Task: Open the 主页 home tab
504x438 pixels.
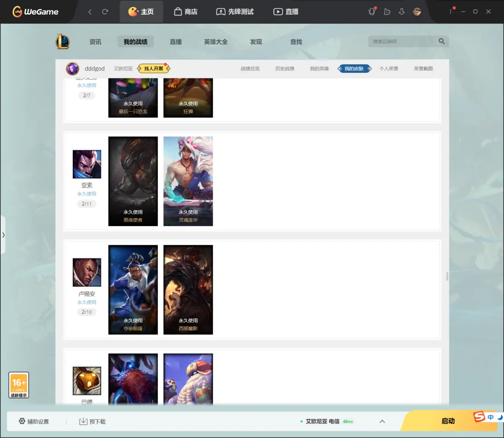Action: (x=141, y=12)
